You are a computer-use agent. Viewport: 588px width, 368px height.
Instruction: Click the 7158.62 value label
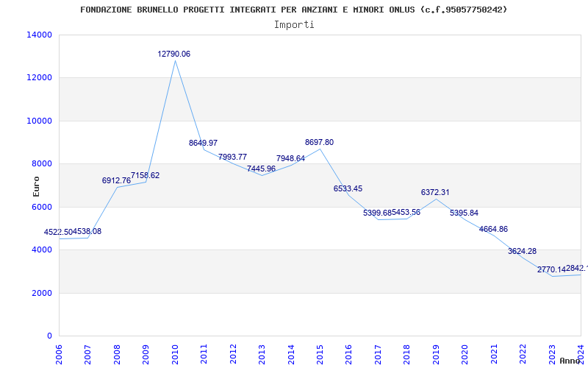tap(145, 175)
